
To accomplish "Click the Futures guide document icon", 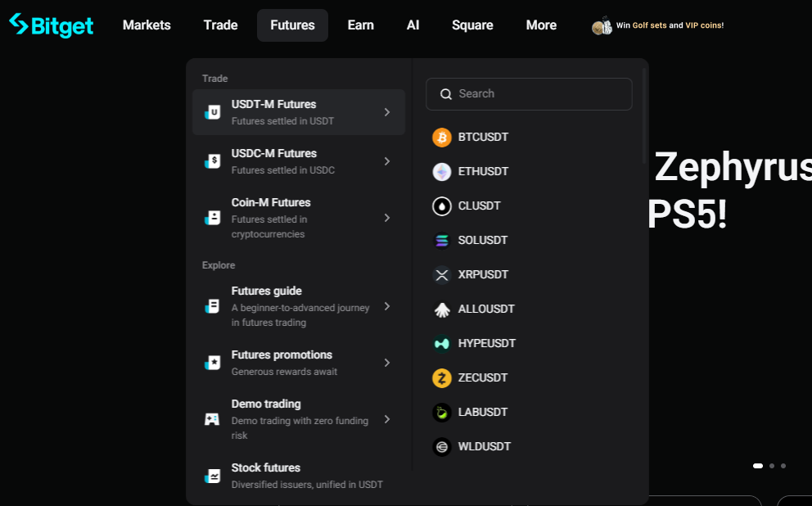I will point(212,306).
